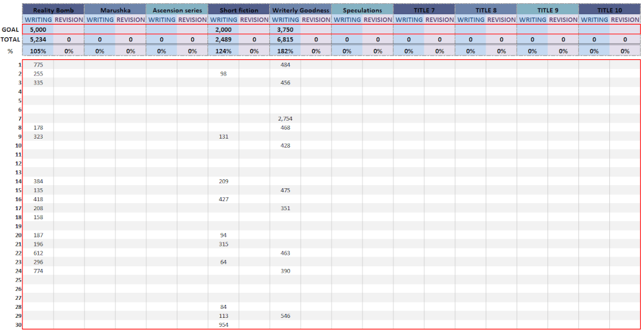Select the Ascension series header cell
Image resolution: width=644 pixels, height=334 pixels.
[177, 10]
